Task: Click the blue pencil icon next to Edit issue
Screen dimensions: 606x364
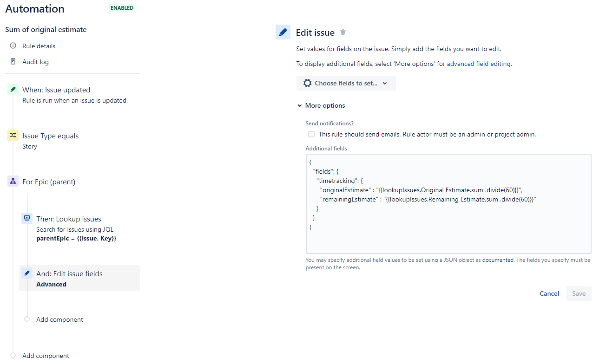Action: click(x=283, y=32)
